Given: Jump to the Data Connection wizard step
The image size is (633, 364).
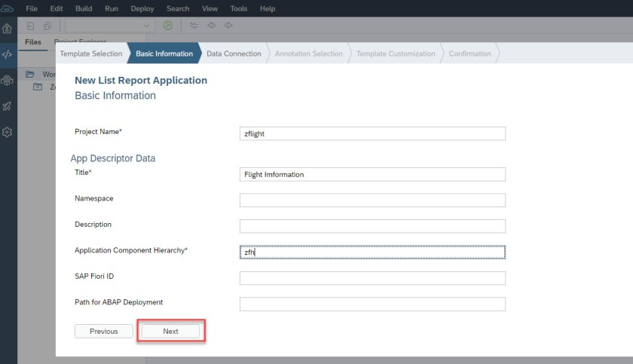Looking at the screenshot, I should click(x=234, y=54).
